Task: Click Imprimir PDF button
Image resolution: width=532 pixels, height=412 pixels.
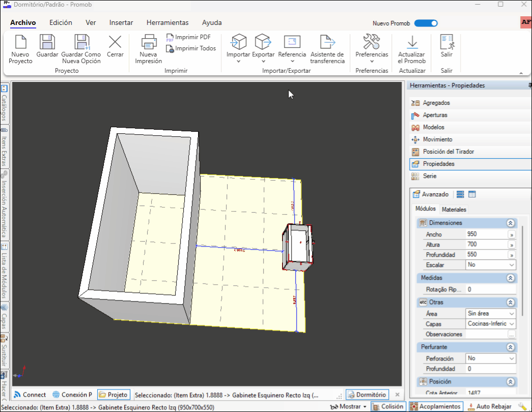Action: point(188,37)
